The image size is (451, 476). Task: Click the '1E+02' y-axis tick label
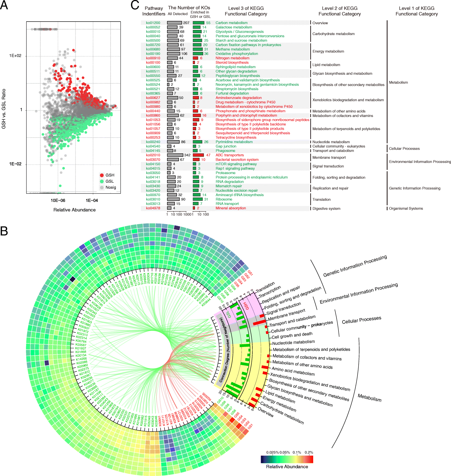[x=15, y=55]
